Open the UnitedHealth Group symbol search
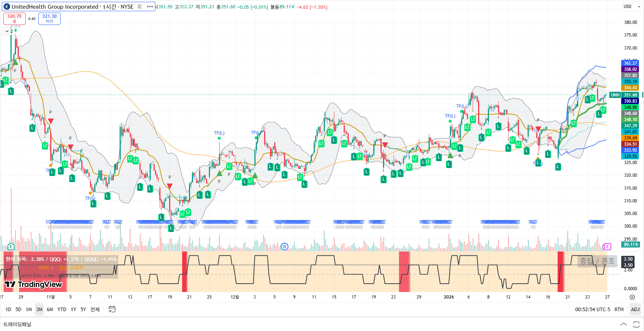Image resolution: width=644 pixels, height=331 pixels. click(x=68, y=7)
